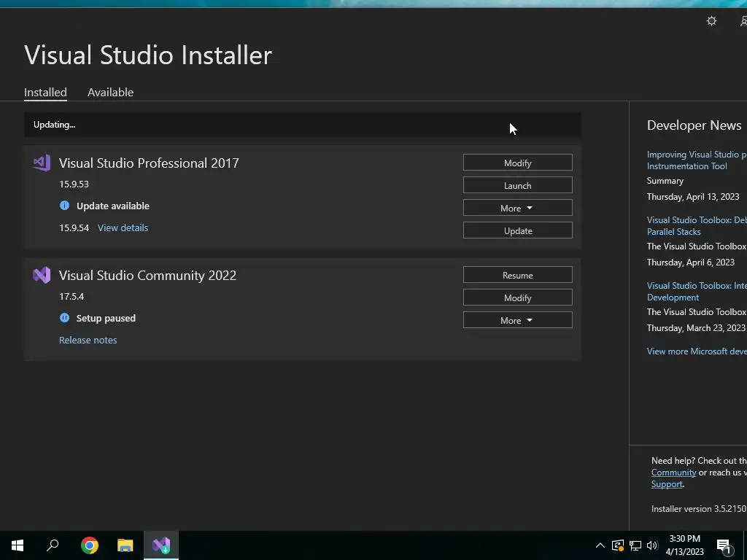Click the security warning tray icon
Image resolution: width=747 pixels, height=560 pixels.
coord(617,545)
